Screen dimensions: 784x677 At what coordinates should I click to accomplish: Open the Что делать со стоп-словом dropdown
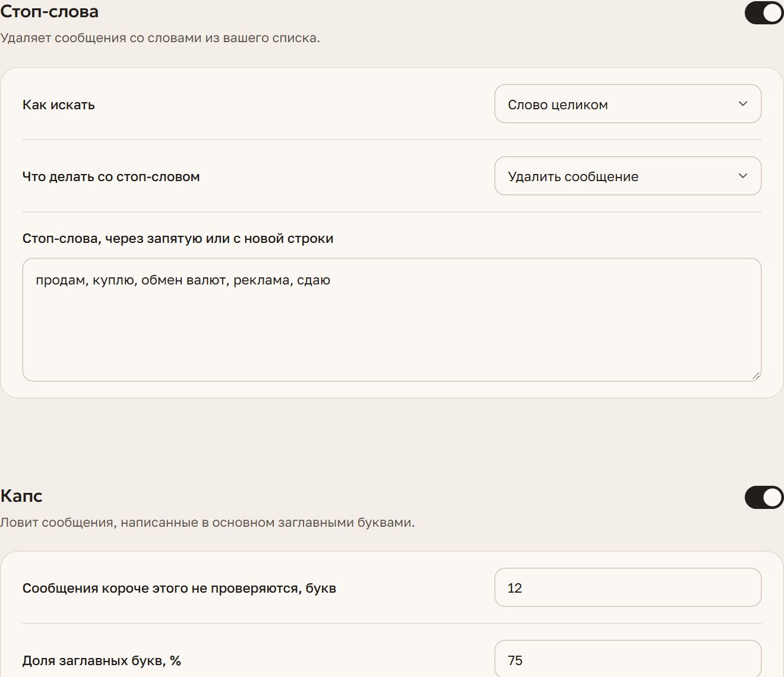click(628, 176)
